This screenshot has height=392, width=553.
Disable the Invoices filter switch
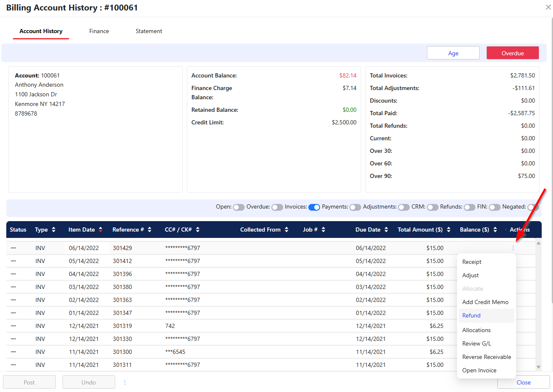point(314,207)
